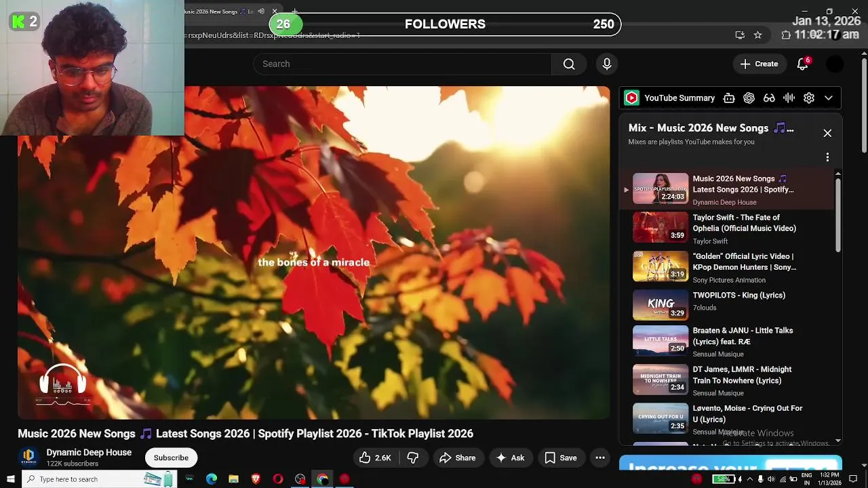Click the glasses icon in YouTube Summary
The image size is (868, 488).
pyautogui.click(x=769, y=98)
